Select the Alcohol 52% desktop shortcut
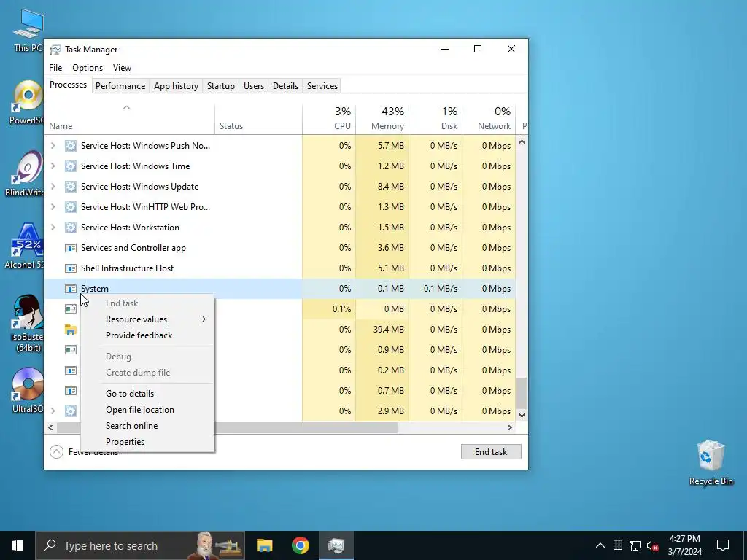Viewport: 747px width, 560px height. coord(25,246)
